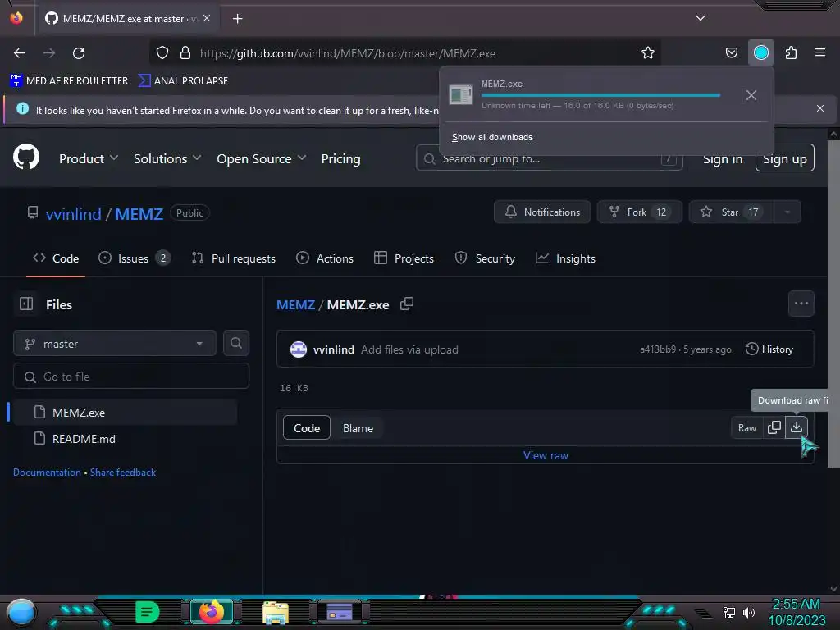Open the Start orb on the taskbar
Screen dimensions: 840x630
[21, 612]
